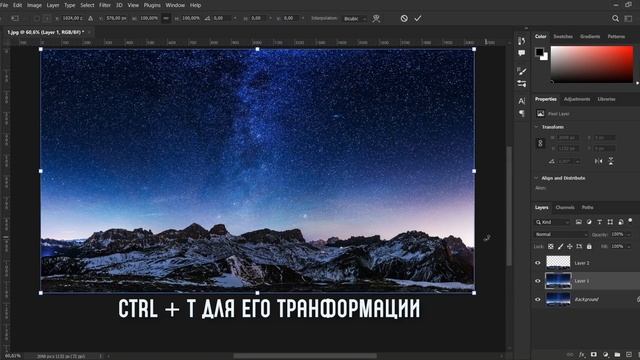Image resolution: width=640 pixels, height=360 pixels.
Task: Switch to warp mode icon in options bar
Action: (376, 18)
